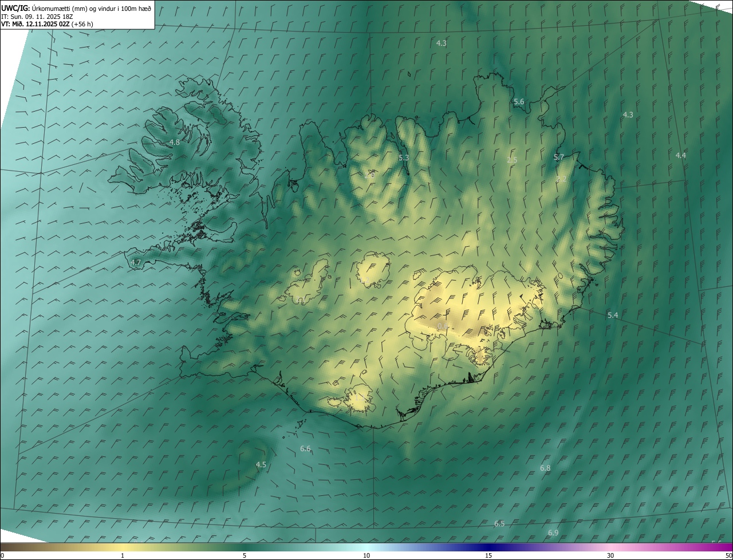
Task: Click the 6.5 value label on the map
Action: pos(499,524)
